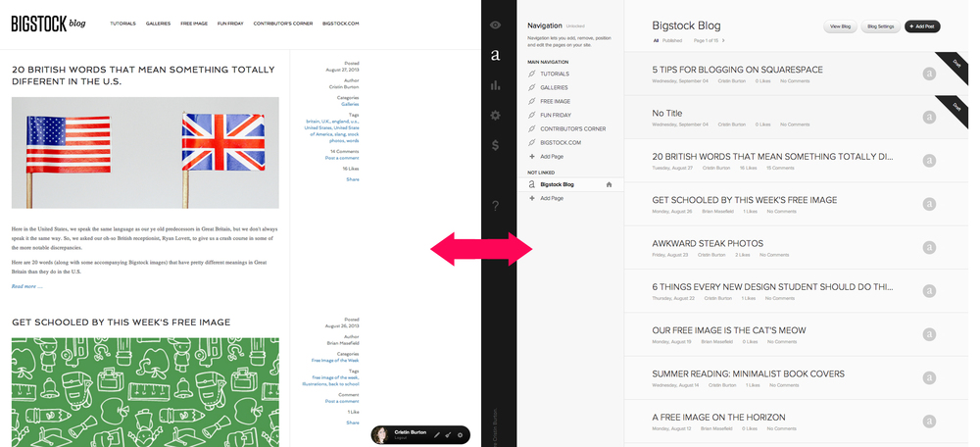980x447 pixels.
Task: Open 'OUR FREE IMAGE IS THE CAT'S MEOW' post
Action: pyautogui.click(x=729, y=330)
